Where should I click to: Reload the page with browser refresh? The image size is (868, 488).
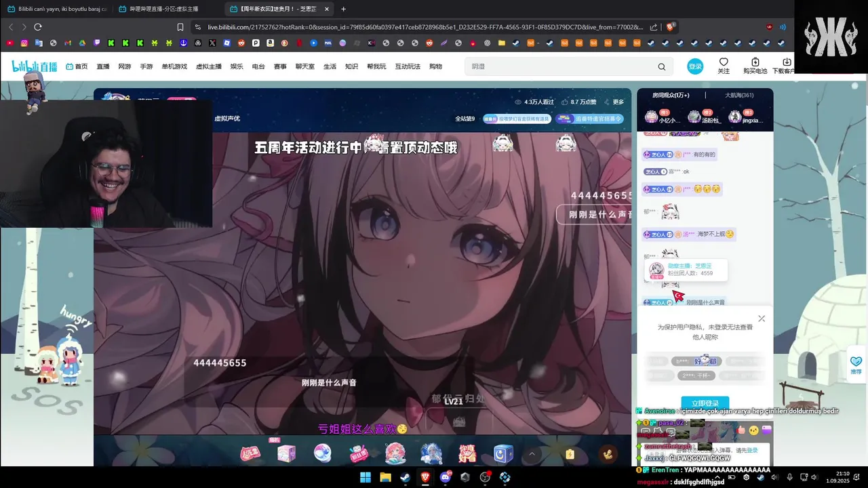point(38,27)
